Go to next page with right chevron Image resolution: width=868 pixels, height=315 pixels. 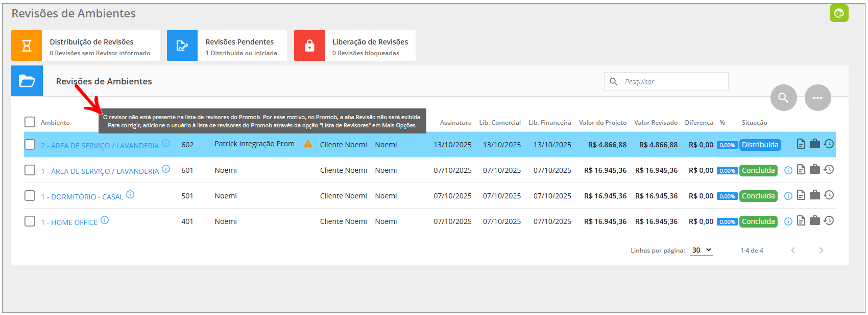(x=821, y=250)
